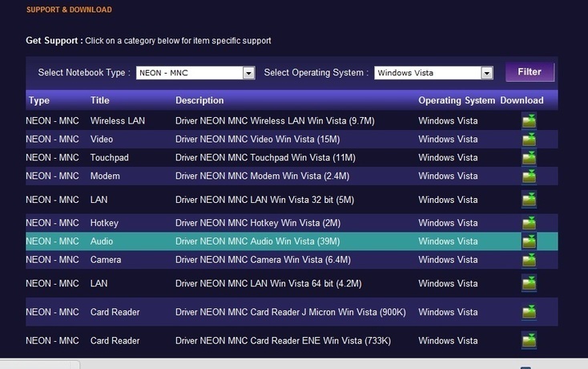Viewport: 588px width, 369px height.
Task: Download the Card Reader ENE driver
Action: [529, 340]
